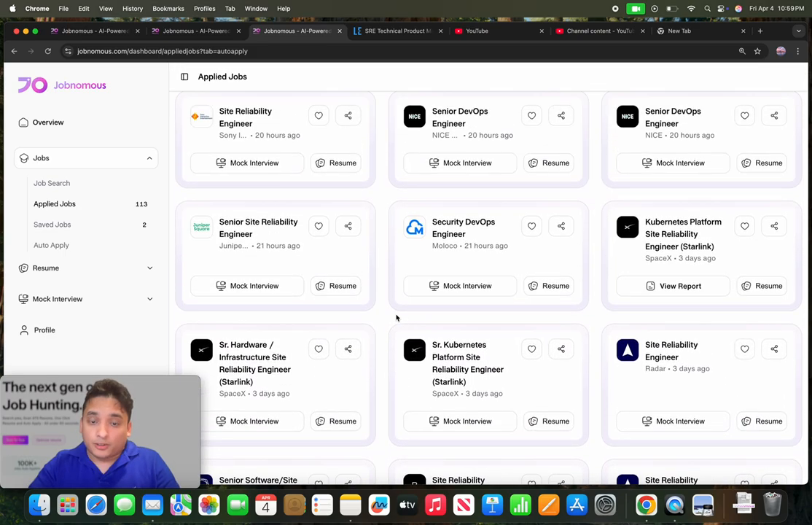Expand the Resume sidebar section
The width and height of the screenshot is (812, 525).
[86, 268]
